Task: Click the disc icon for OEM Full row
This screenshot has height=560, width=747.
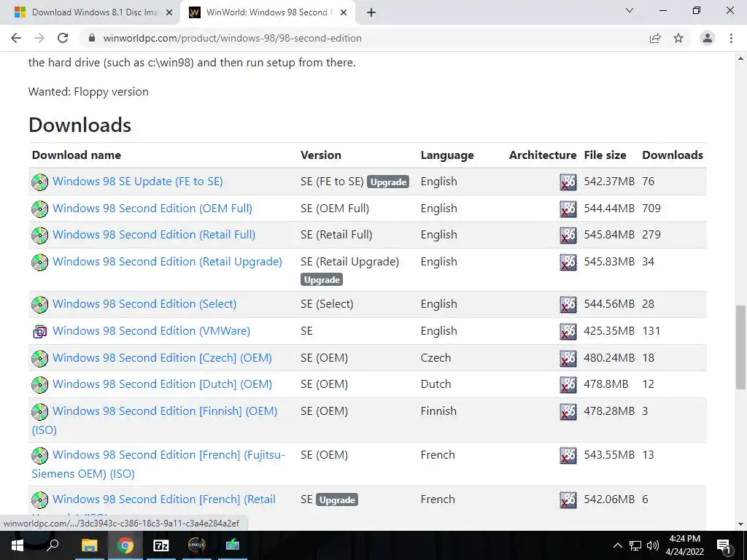Action: (x=39, y=209)
